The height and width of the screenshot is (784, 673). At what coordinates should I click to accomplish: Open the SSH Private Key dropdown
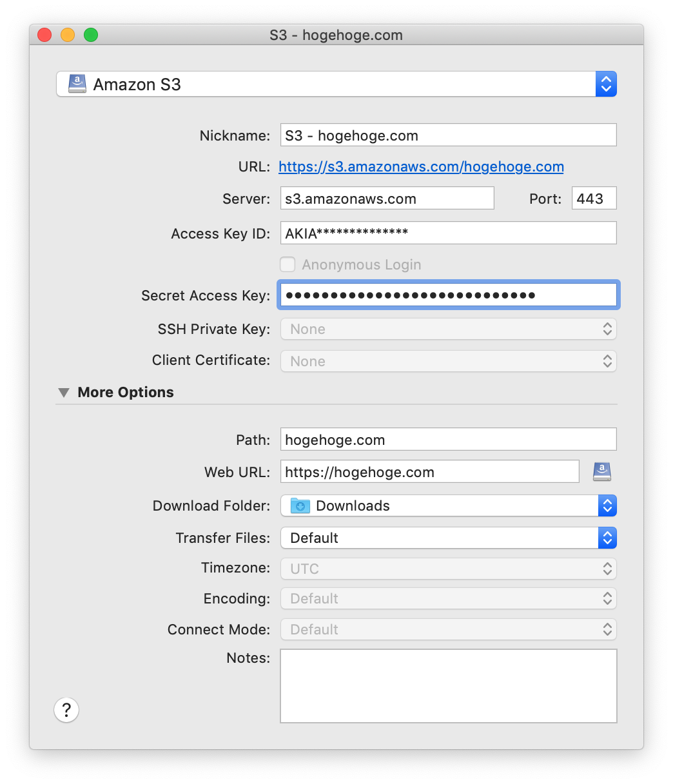tap(449, 329)
